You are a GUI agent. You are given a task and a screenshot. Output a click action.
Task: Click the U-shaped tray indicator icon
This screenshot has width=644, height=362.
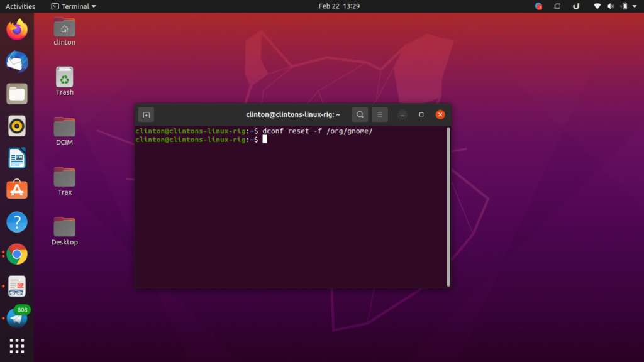(576, 6)
